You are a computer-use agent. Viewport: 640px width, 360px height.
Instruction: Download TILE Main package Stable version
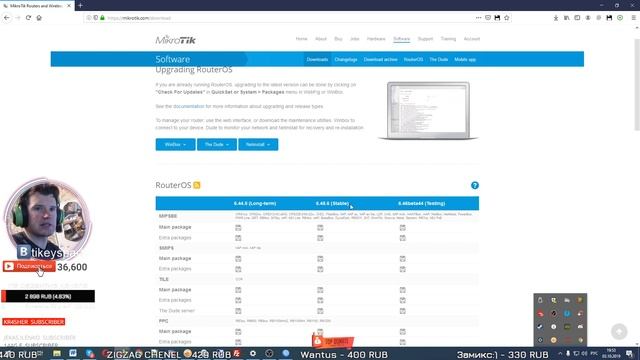click(x=320, y=290)
